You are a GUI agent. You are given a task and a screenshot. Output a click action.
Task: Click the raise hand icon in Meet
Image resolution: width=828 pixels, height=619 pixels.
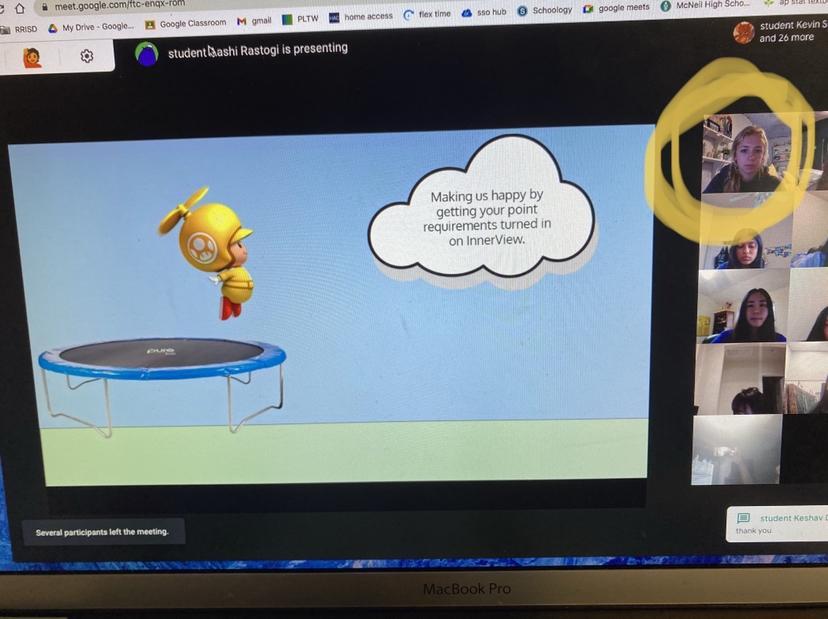tap(32, 58)
